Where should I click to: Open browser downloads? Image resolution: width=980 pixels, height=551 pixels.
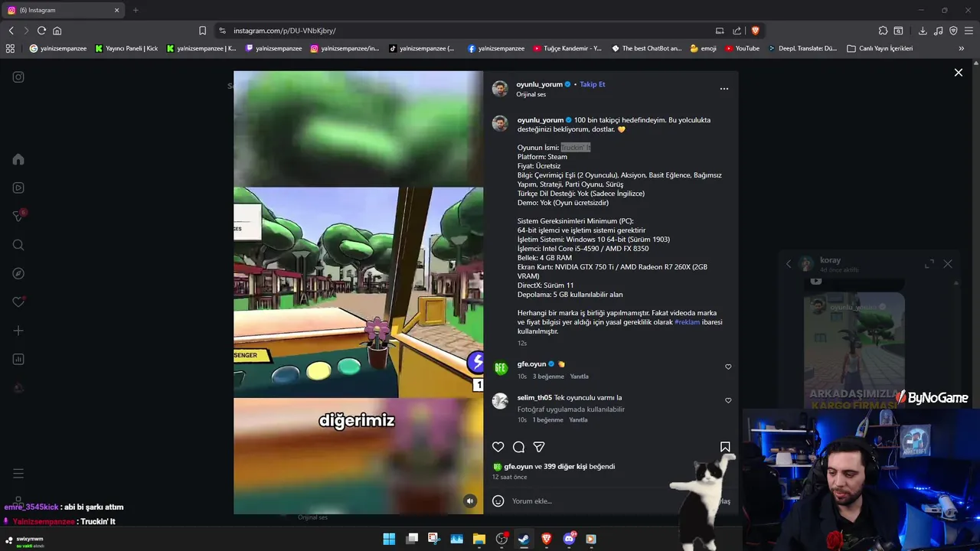coord(923,31)
